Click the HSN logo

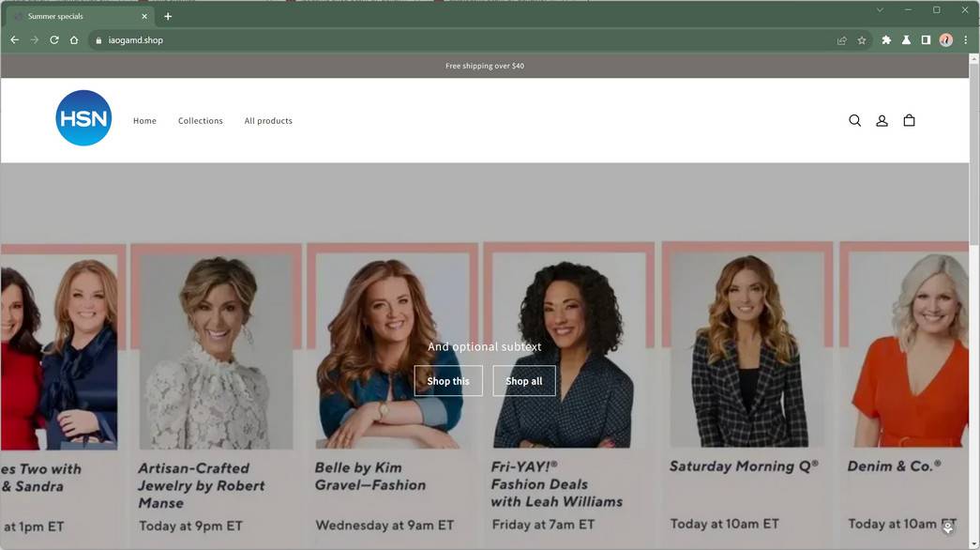click(83, 117)
